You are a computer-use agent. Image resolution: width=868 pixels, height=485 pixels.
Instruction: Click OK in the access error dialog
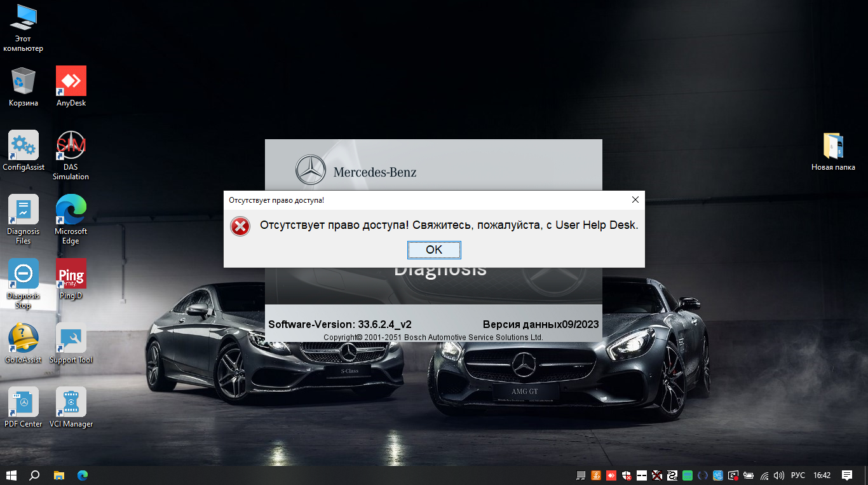click(434, 250)
